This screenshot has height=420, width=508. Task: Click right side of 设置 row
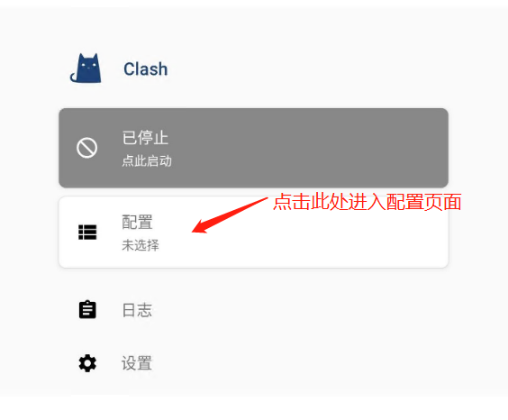pyautogui.click(x=357, y=363)
